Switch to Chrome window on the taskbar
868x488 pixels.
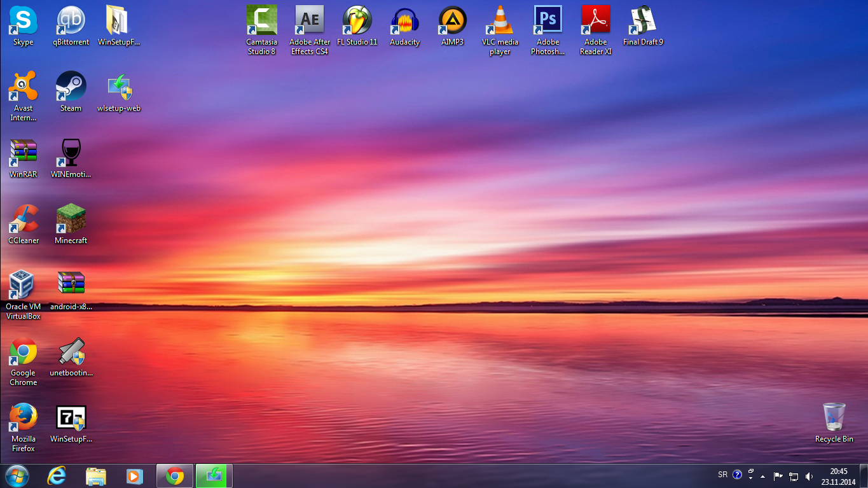pyautogui.click(x=175, y=476)
